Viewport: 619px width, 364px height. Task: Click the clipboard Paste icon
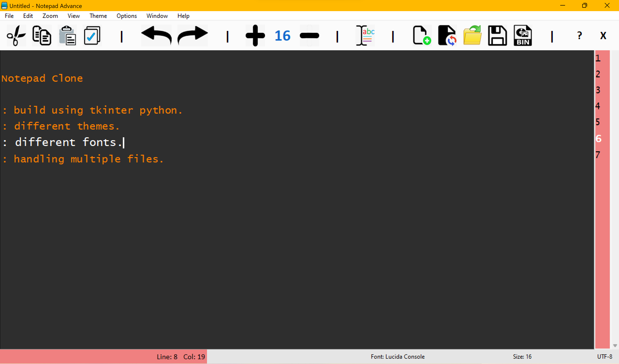point(67,36)
